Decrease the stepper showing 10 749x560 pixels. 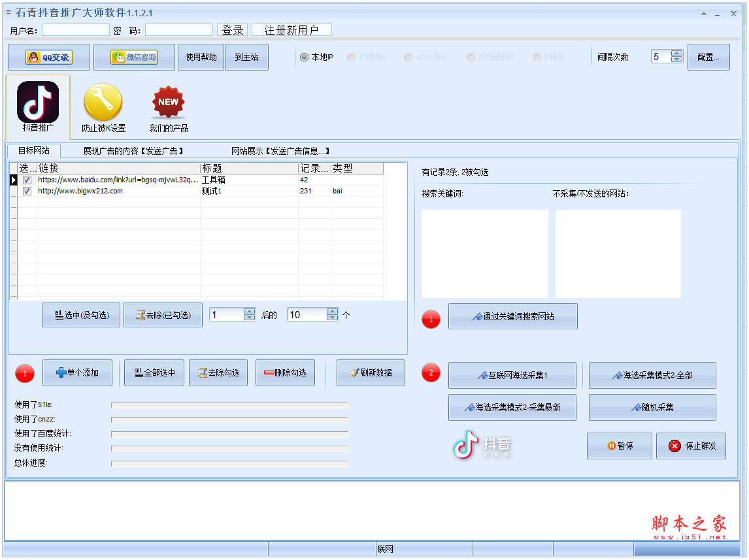(333, 318)
